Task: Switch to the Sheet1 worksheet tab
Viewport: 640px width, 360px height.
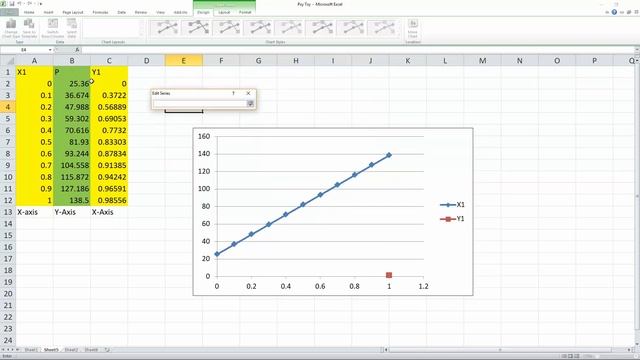Action: 31,350
